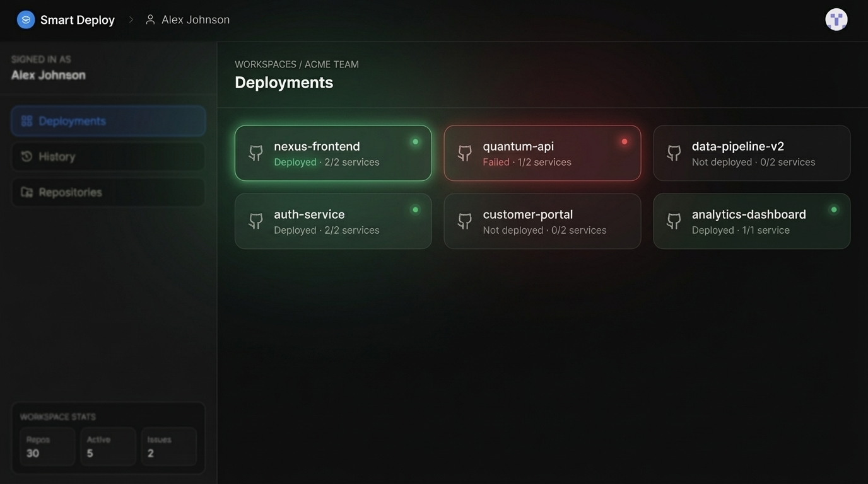The width and height of the screenshot is (868, 484).
Task: Click the repo icon on nexus-frontend card
Action: click(x=255, y=153)
